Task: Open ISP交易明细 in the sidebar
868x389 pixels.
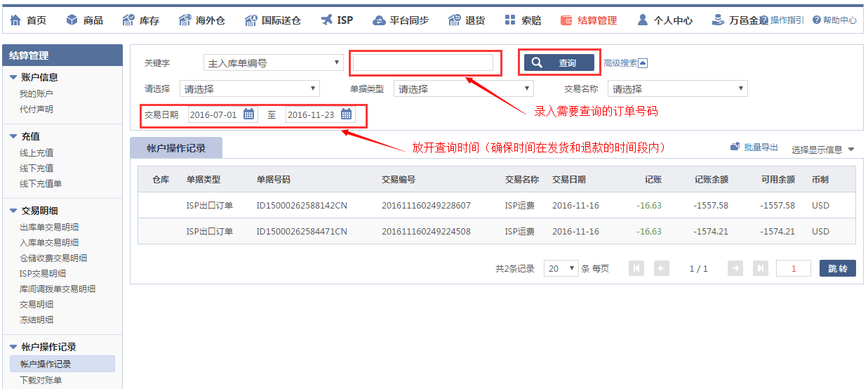Action: tap(43, 273)
